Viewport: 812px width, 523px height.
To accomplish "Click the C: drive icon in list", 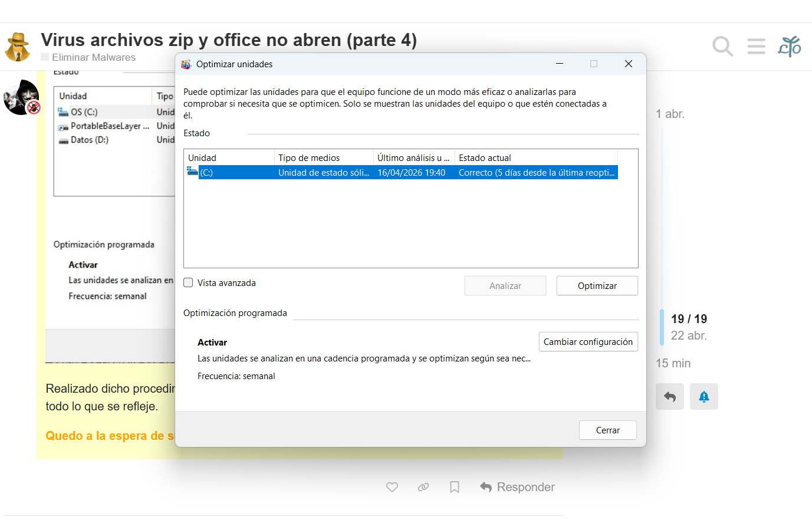I will tap(192, 172).
